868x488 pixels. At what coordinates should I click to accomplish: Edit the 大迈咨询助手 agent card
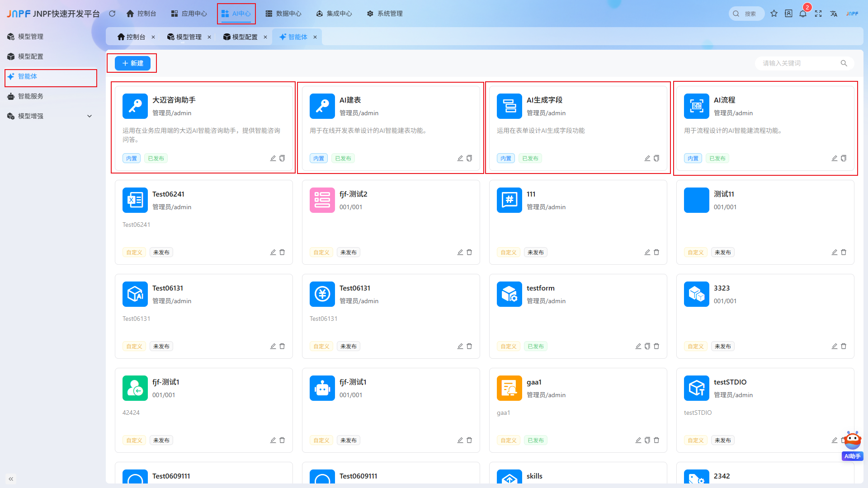(x=273, y=158)
